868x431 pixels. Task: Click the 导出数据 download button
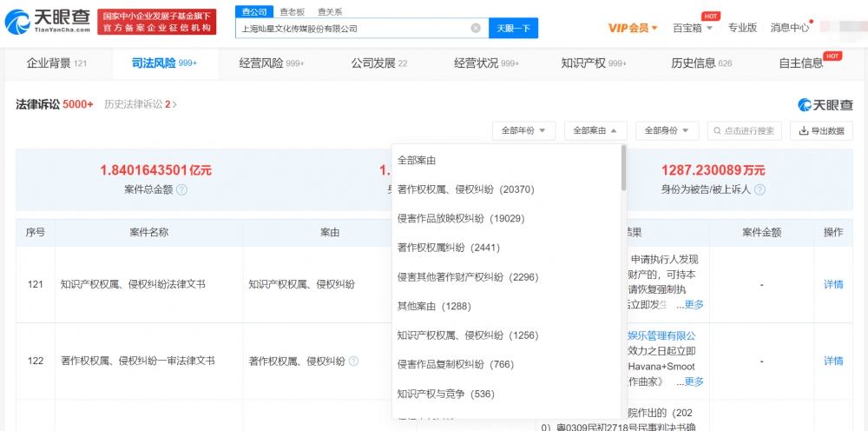821,130
